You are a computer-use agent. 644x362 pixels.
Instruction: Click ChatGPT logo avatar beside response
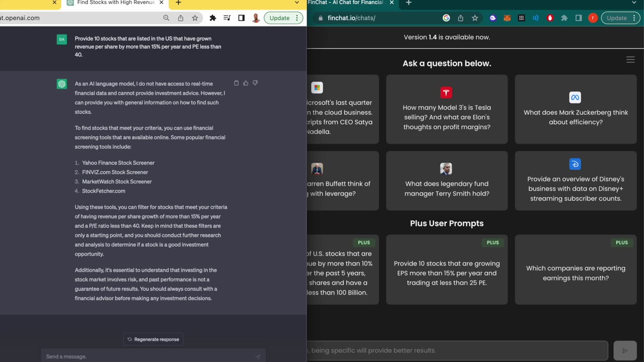62,84
